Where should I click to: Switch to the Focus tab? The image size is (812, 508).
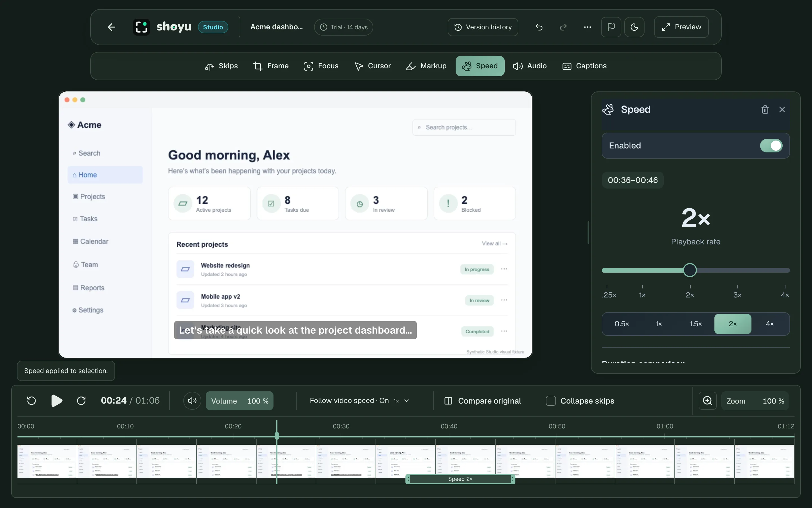[x=321, y=66]
